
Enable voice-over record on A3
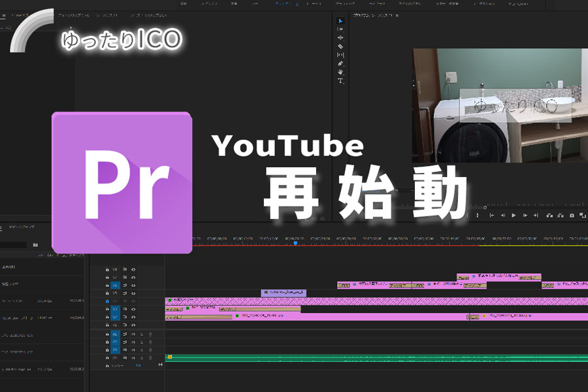150,350
